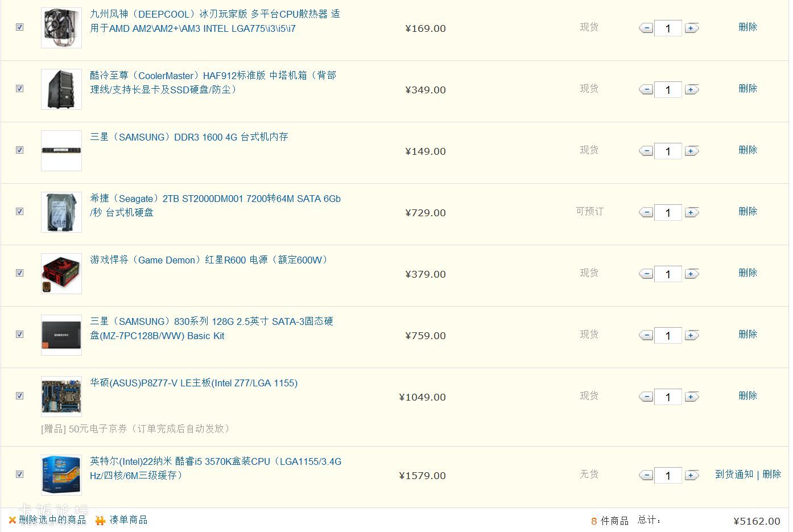
Task: Open the Seagate 2TB ST2000DM001 product link
Action: 216,205
